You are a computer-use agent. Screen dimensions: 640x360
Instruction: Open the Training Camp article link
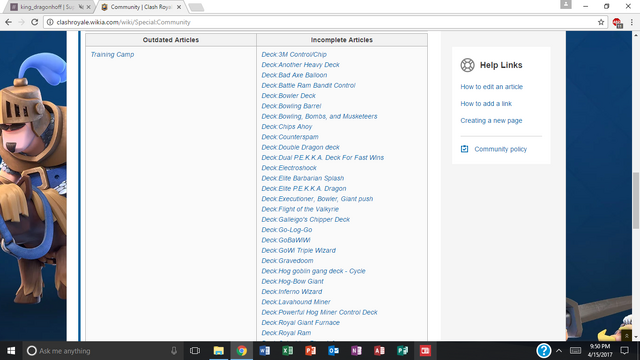(x=112, y=54)
